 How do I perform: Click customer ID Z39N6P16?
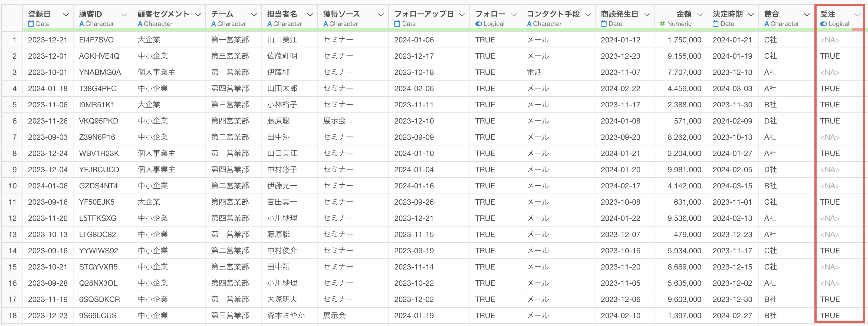tap(97, 137)
